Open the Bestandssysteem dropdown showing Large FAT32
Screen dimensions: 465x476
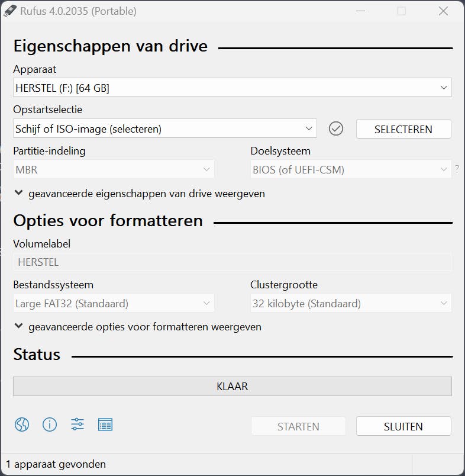[x=114, y=303]
